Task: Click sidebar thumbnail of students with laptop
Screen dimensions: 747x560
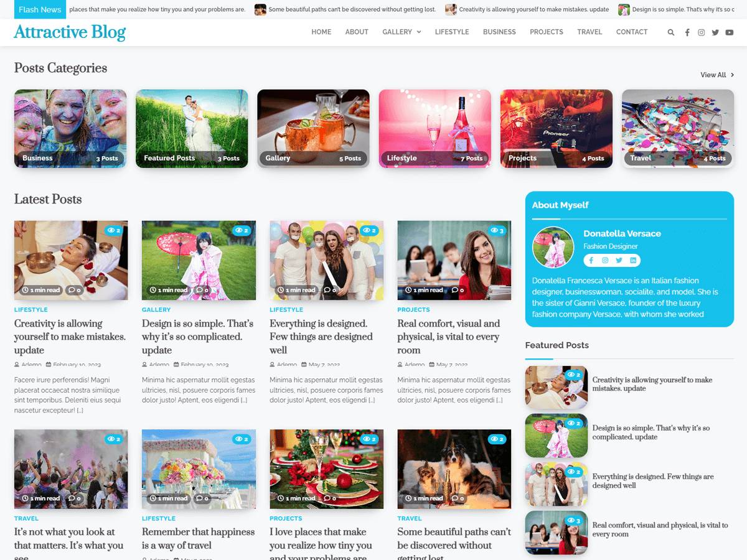Action: (x=557, y=533)
